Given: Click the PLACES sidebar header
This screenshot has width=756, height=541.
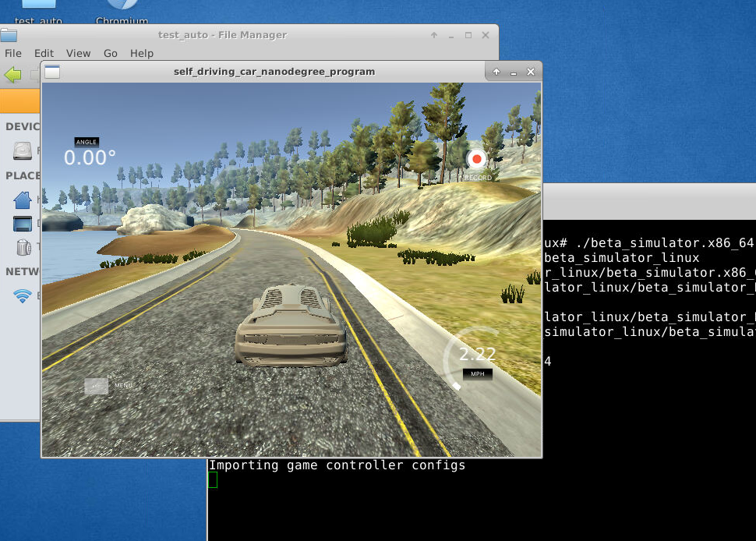Looking at the screenshot, I should pyautogui.click(x=22, y=175).
